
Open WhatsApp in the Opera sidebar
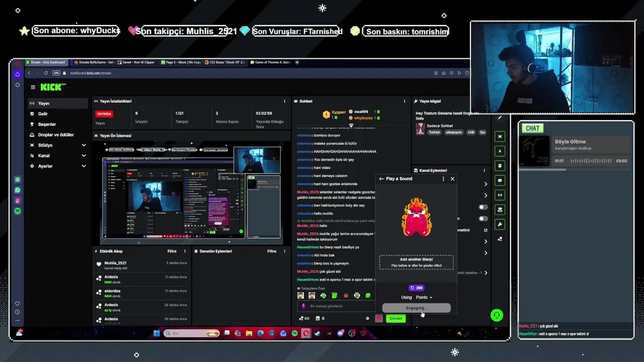coord(18,190)
